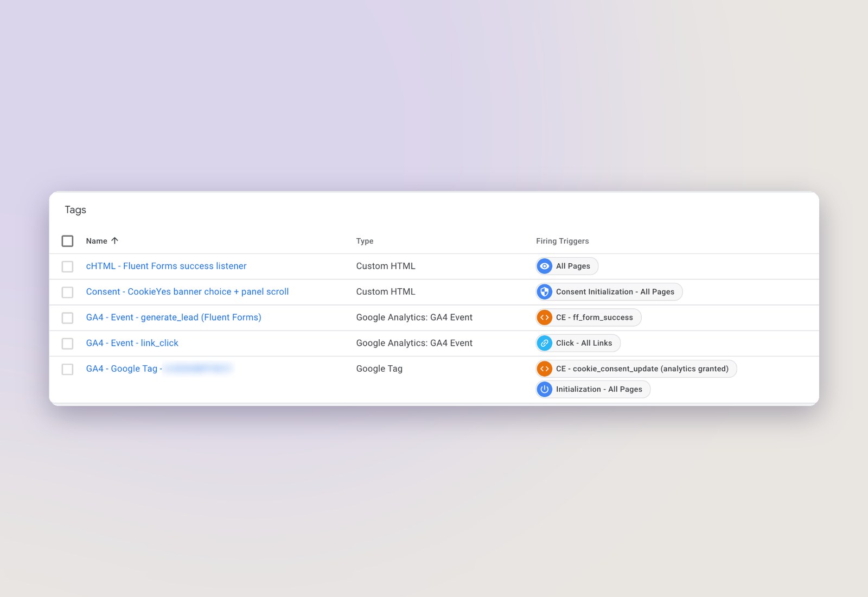This screenshot has width=868, height=597.
Task: Click the Google Tag type cell
Action: coord(379,369)
